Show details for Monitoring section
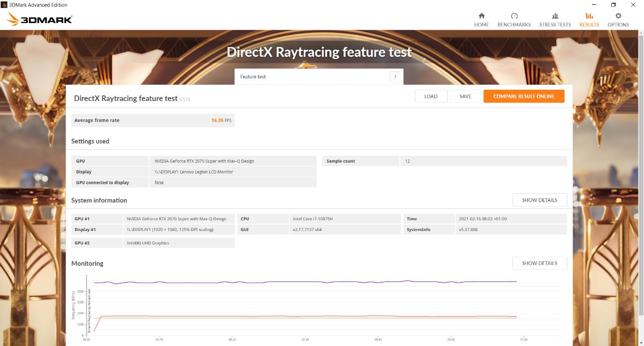 (539, 263)
